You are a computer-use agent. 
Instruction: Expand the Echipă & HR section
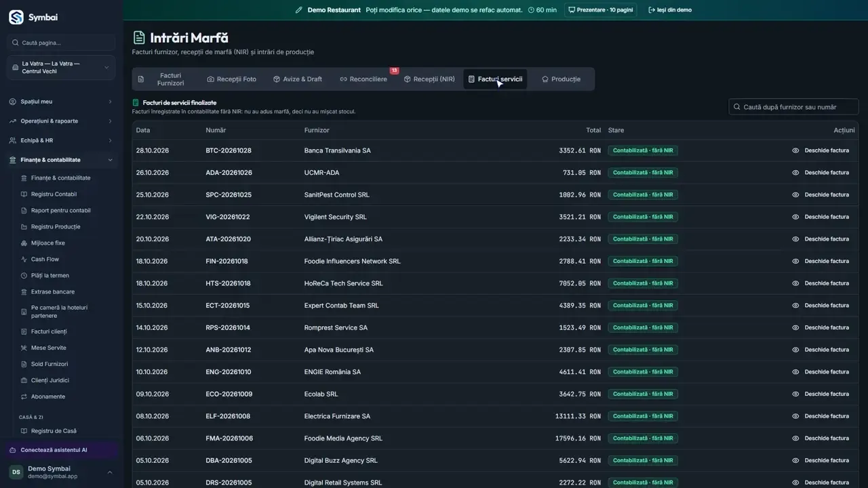coord(61,141)
